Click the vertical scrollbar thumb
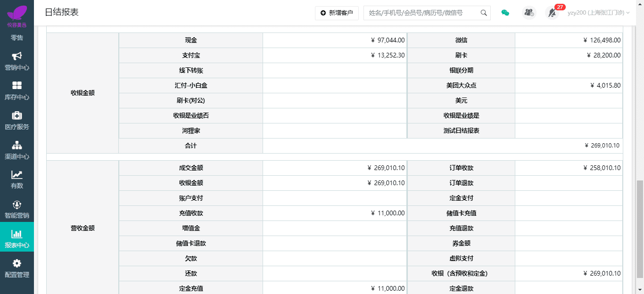 [640, 229]
